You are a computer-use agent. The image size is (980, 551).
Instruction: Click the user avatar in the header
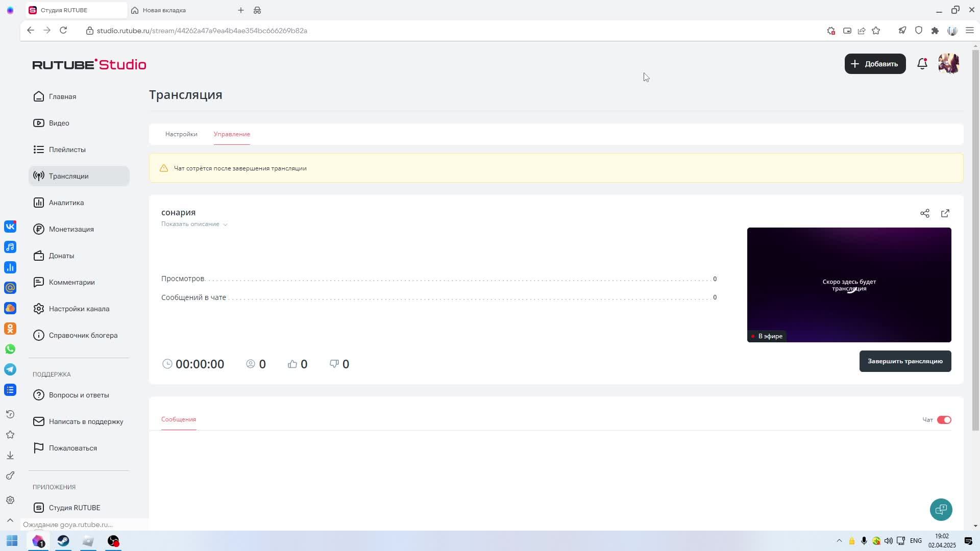tap(948, 64)
